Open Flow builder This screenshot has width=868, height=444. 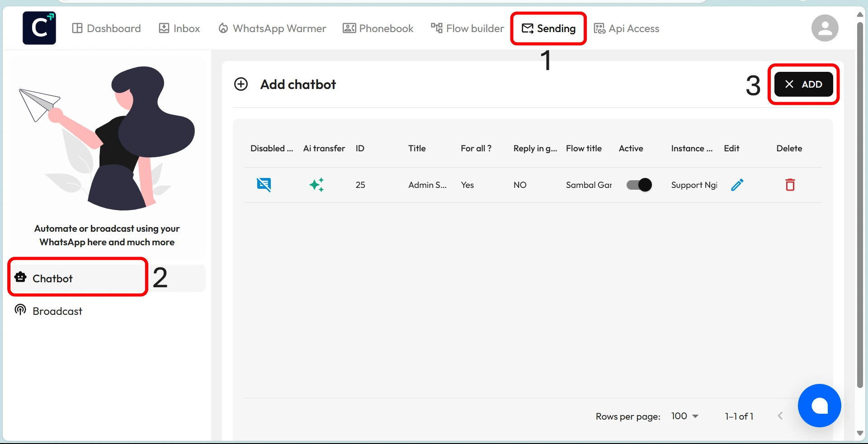[467, 28]
